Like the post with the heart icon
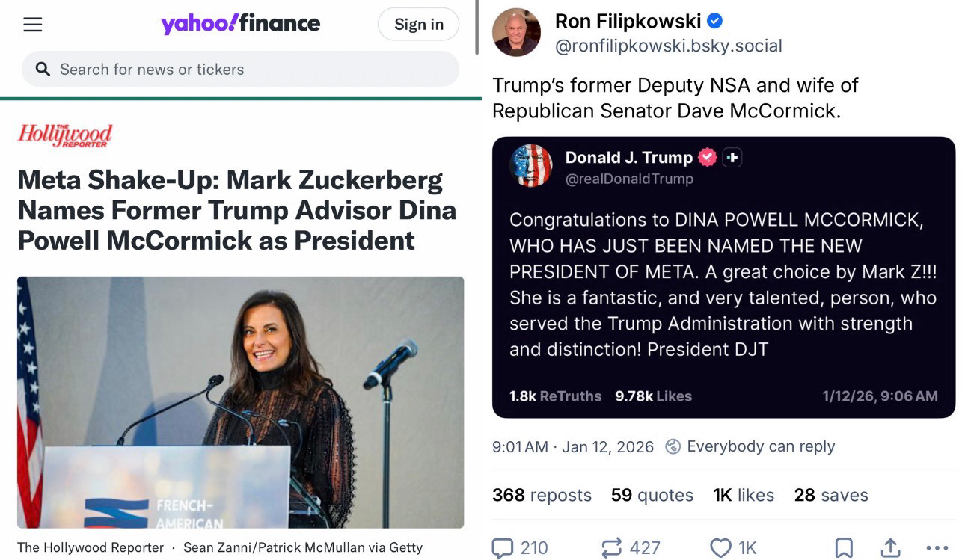Image resolution: width=965 pixels, height=560 pixels. tap(720, 548)
